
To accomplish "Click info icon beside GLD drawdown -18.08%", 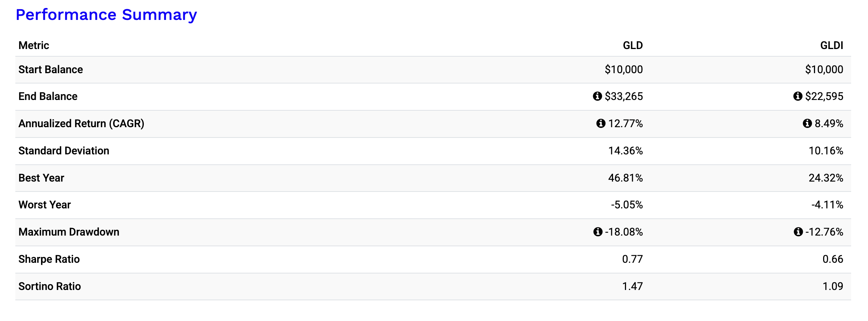I will tap(598, 232).
